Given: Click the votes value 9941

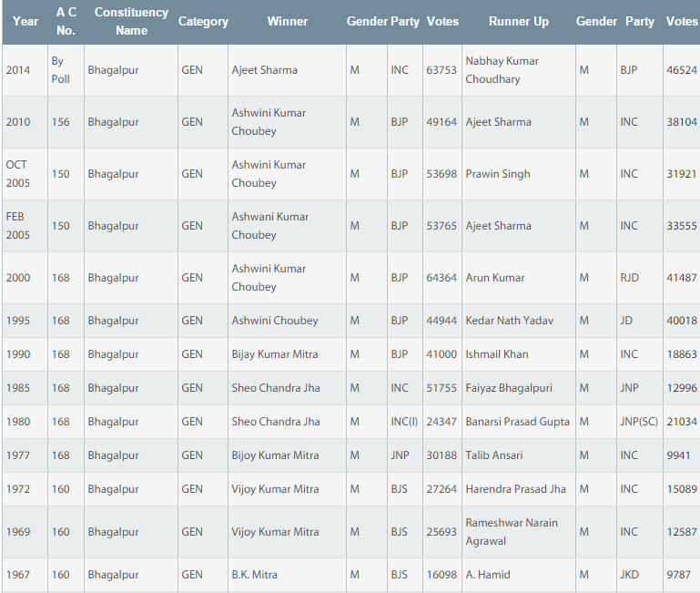Looking at the screenshot, I should click(678, 455).
